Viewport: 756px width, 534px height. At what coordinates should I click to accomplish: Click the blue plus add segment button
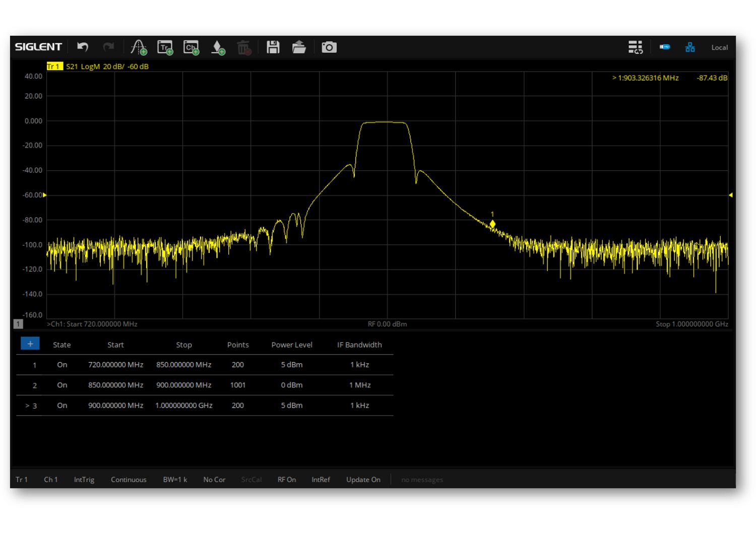pyautogui.click(x=30, y=344)
